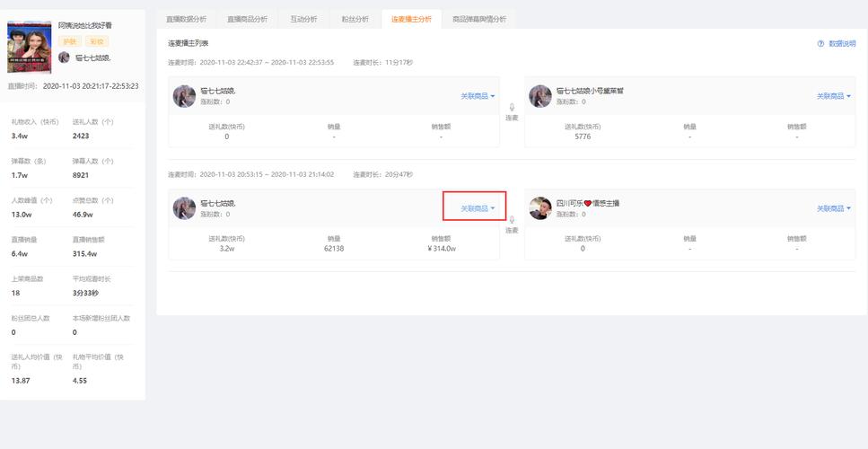
Task: Click the duration text 11分17秒
Action: pos(399,63)
